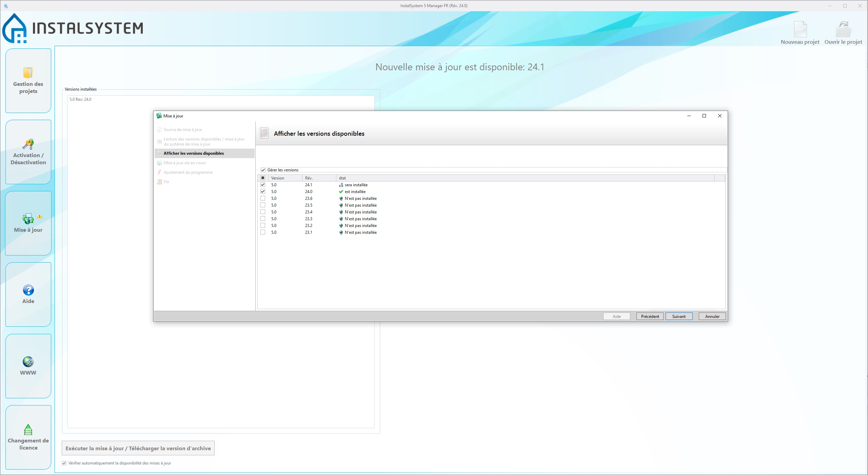Click the Changement de licence arrow icon
The height and width of the screenshot is (475, 868).
click(x=28, y=430)
